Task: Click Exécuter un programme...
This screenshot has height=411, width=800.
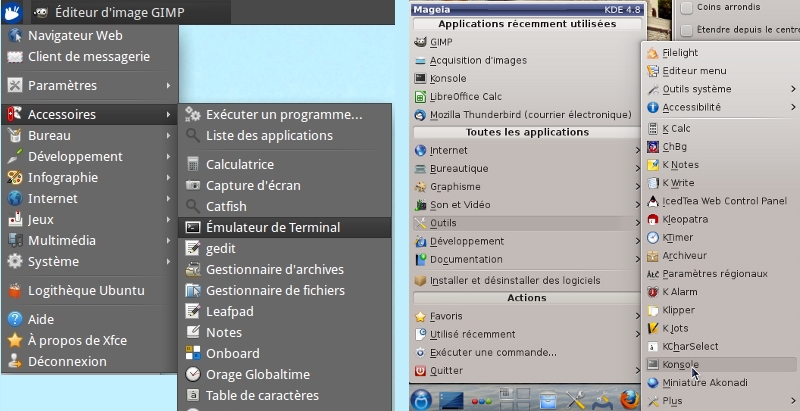Action: click(285, 114)
